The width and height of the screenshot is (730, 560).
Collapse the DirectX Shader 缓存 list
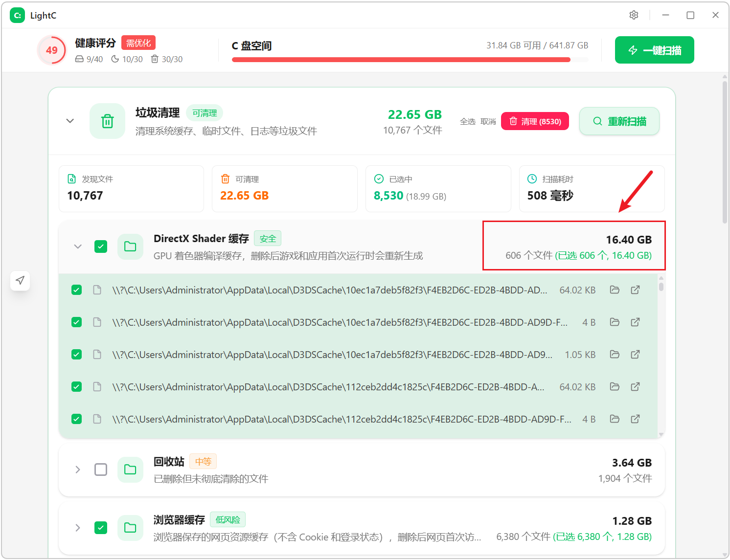click(x=78, y=246)
